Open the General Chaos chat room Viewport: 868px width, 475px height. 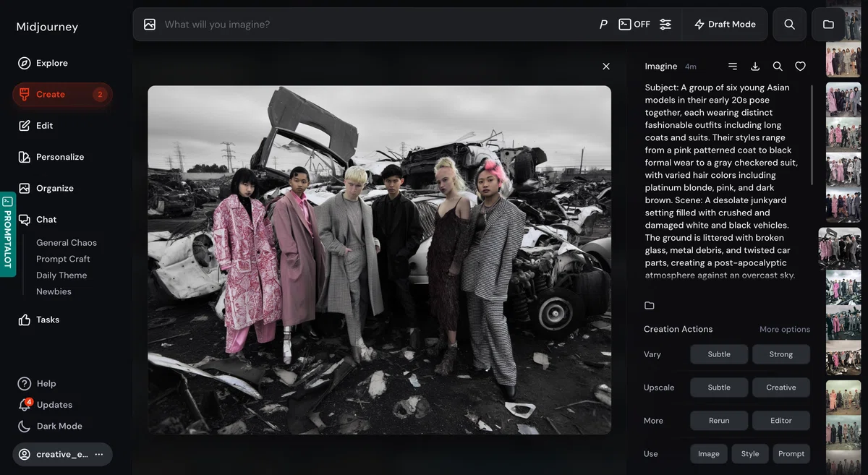pos(67,243)
